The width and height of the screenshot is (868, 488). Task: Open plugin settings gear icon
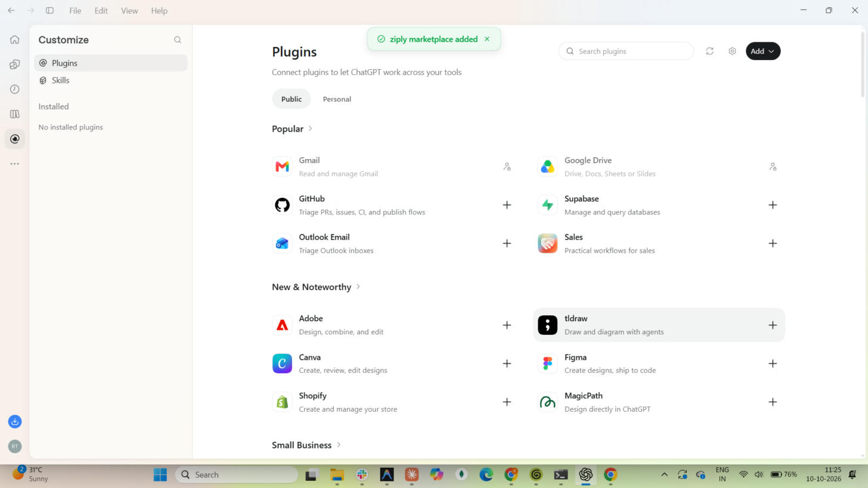pos(732,51)
